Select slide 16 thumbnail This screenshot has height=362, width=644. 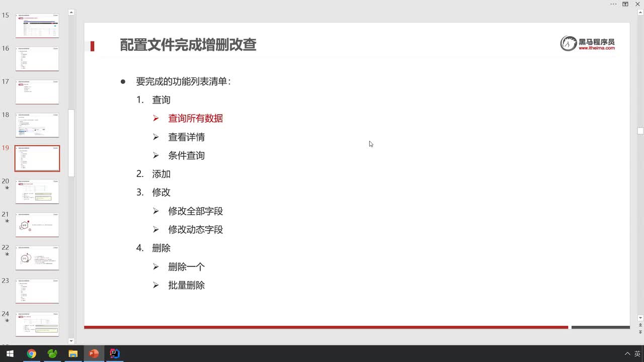pos(37,59)
